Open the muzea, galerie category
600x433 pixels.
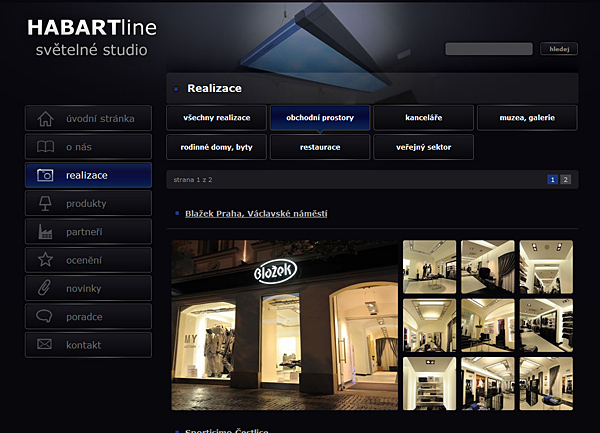527,118
